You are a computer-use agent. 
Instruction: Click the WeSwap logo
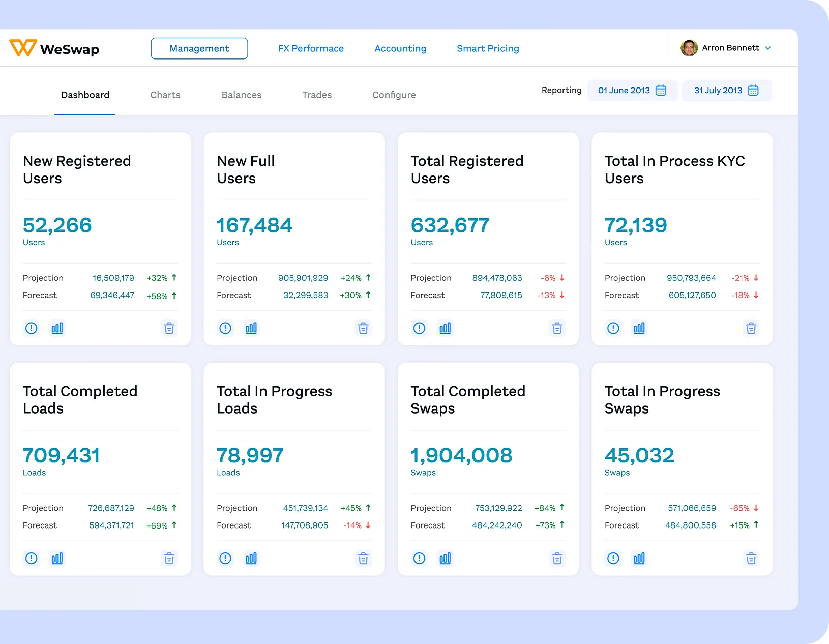coord(54,48)
